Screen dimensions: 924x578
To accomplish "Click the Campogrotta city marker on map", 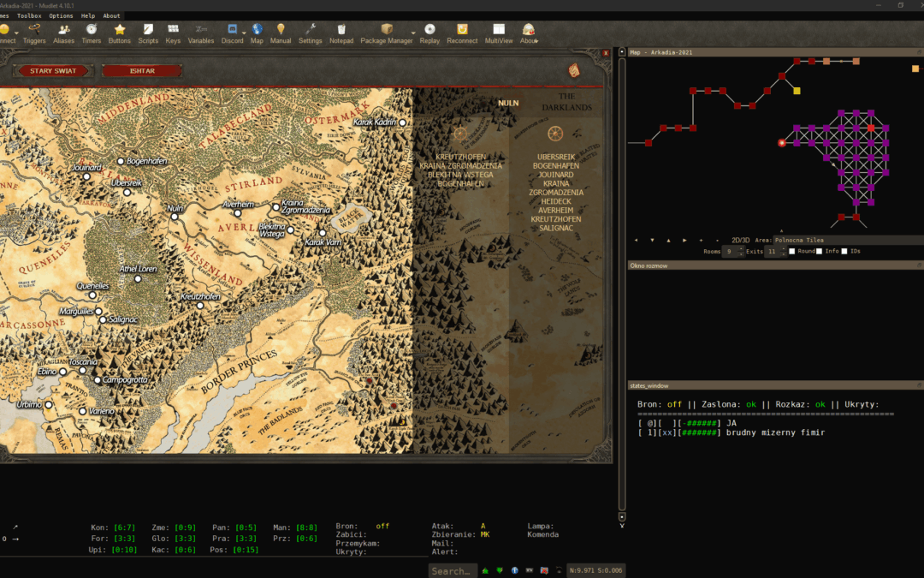I will [98, 380].
